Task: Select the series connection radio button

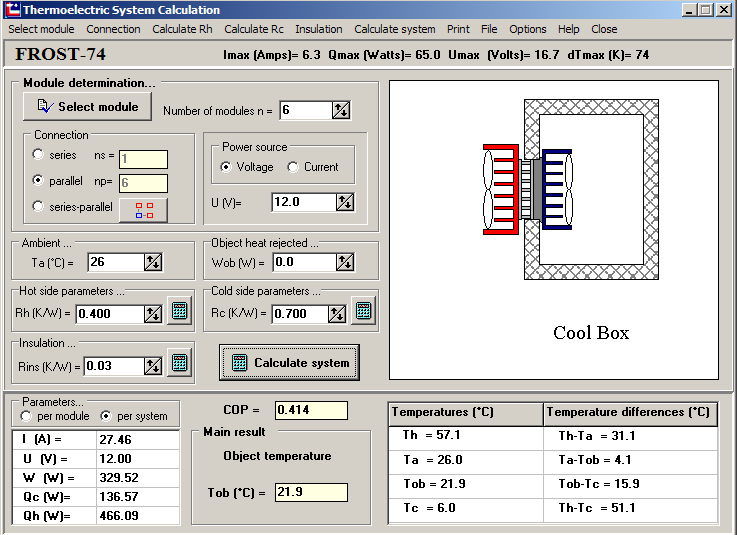Action: tap(39, 155)
